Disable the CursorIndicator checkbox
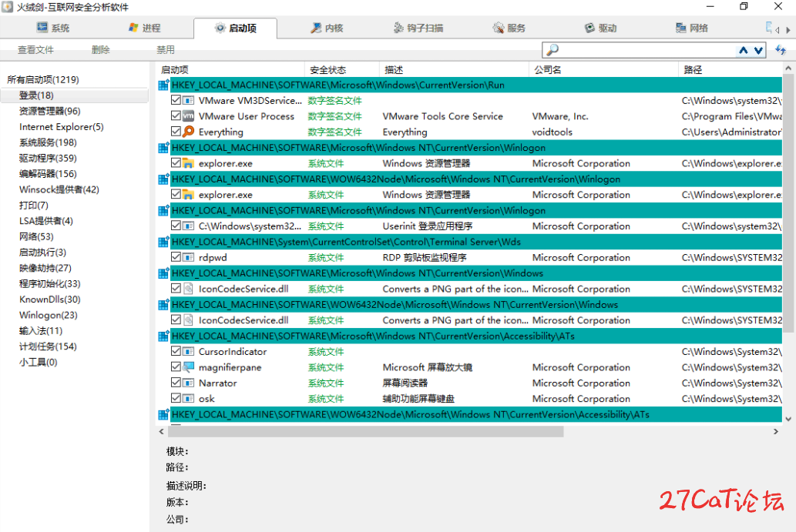Screen dimensions: 796x532 176,351
